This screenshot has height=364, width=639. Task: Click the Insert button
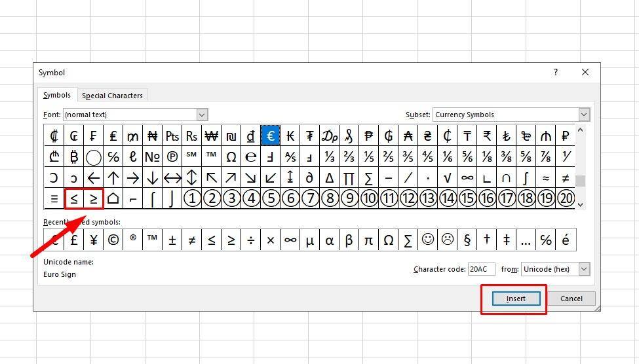click(516, 299)
